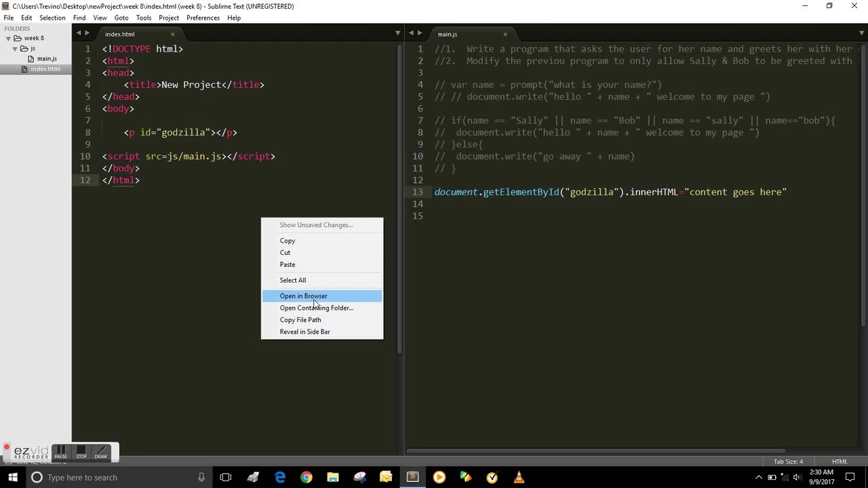
Task: Choose Copy File Path
Action: point(322,320)
